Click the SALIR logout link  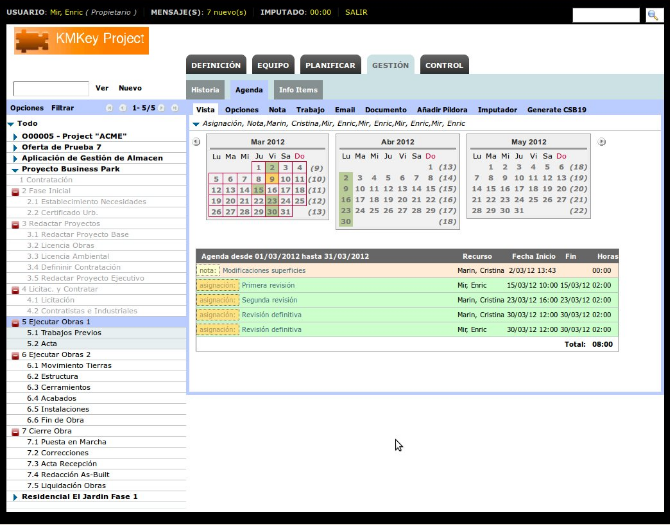coord(356,12)
